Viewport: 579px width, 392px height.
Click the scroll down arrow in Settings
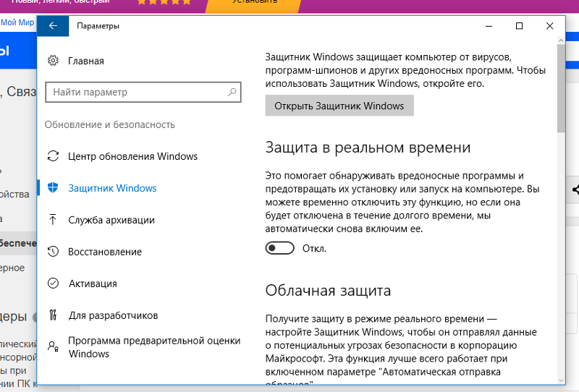(561, 380)
